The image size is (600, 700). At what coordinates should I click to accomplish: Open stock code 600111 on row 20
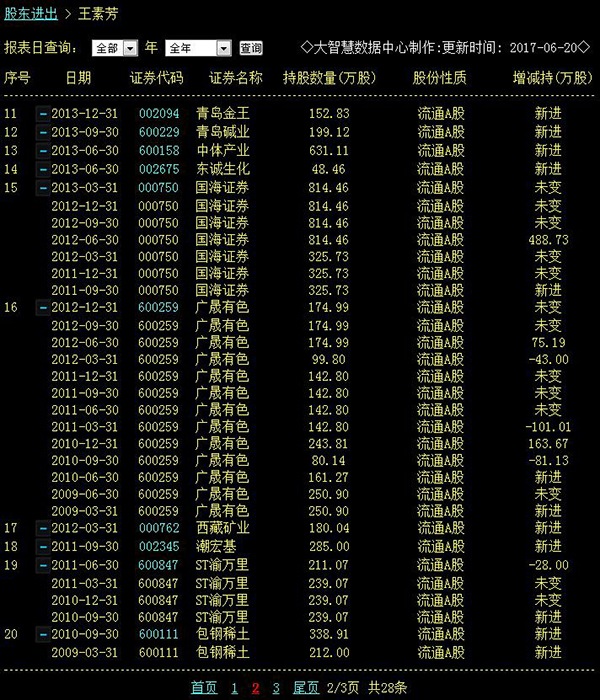pyautogui.click(x=159, y=634)
